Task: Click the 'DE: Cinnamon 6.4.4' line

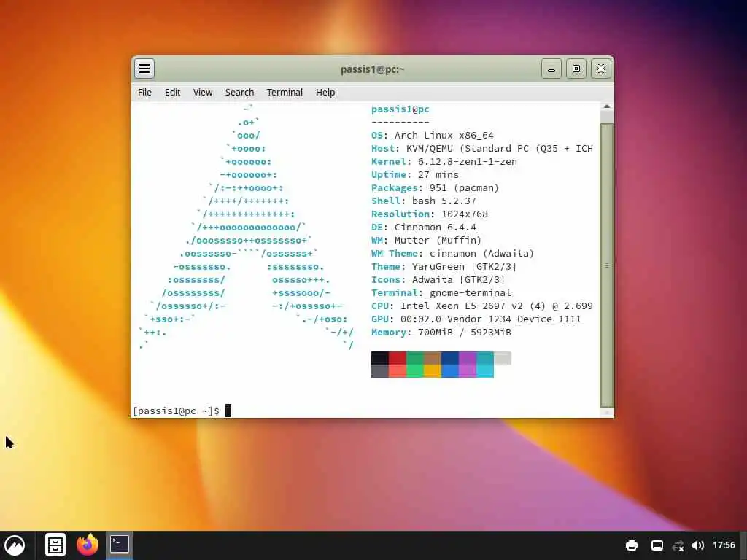Action: point(424,227)
